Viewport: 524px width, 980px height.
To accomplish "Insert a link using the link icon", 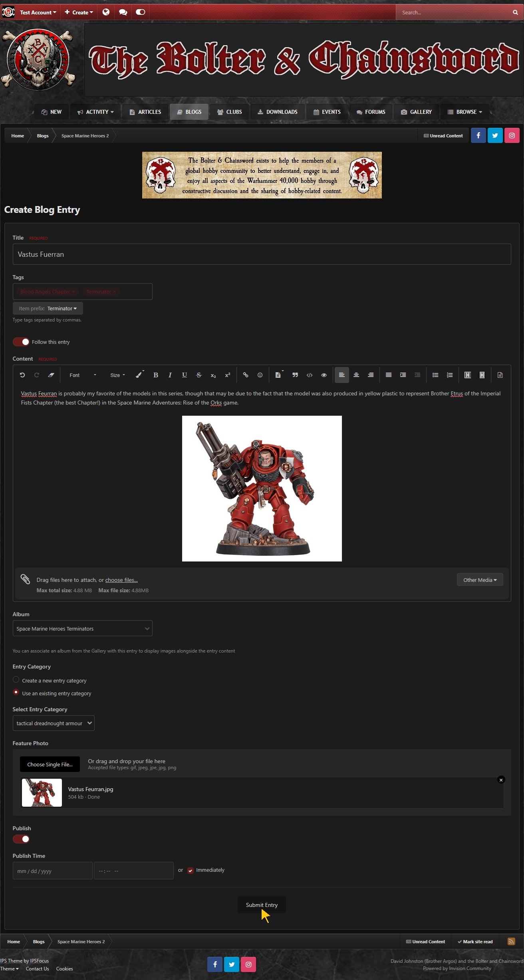I will point(246,375).
